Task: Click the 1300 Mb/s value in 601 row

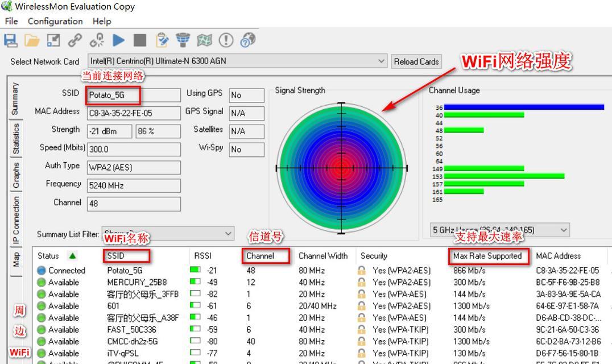Action: 471,306
